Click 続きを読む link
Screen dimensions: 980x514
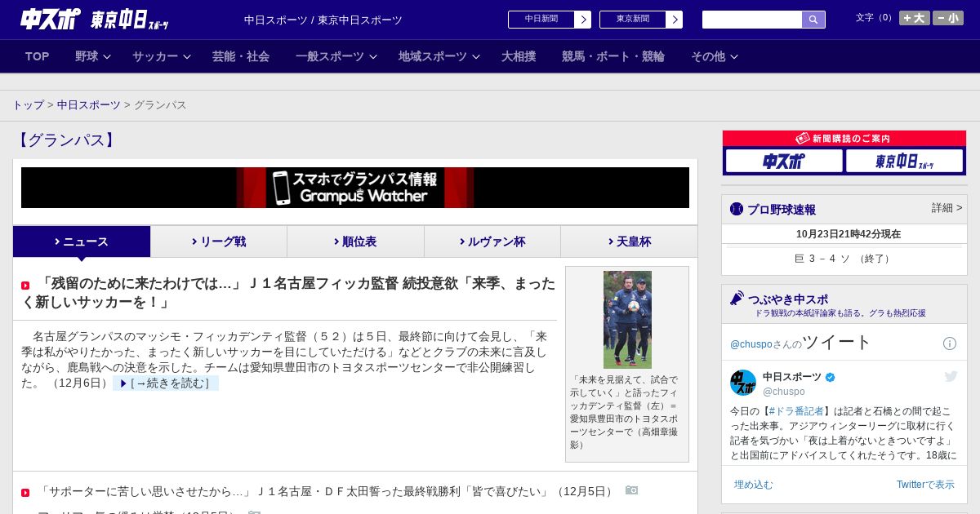[166, 383]
